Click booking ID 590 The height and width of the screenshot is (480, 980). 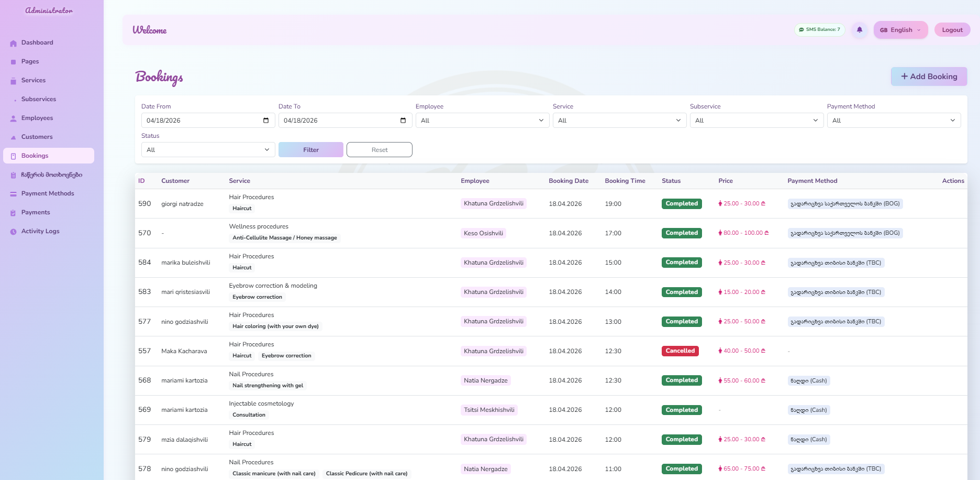pos(144,204)
